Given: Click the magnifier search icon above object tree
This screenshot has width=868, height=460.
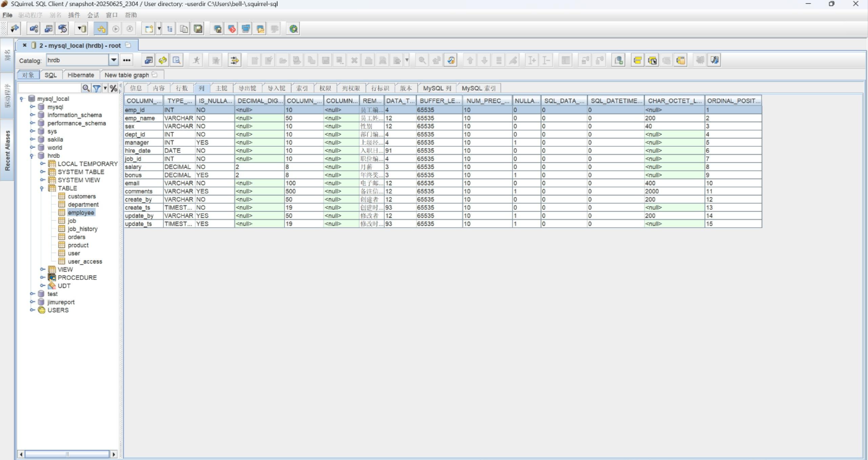Looking at the screenshot, I should click(x=86, y=88).
